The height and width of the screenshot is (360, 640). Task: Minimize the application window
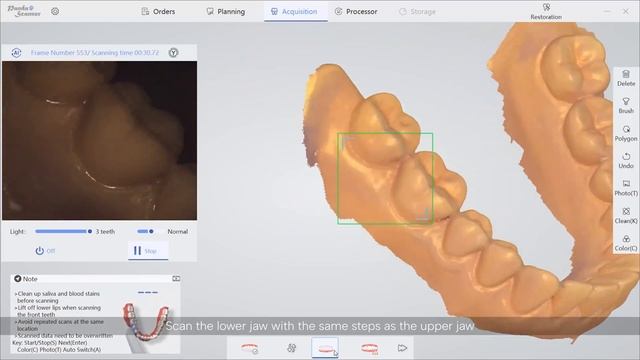click(607, 11)
